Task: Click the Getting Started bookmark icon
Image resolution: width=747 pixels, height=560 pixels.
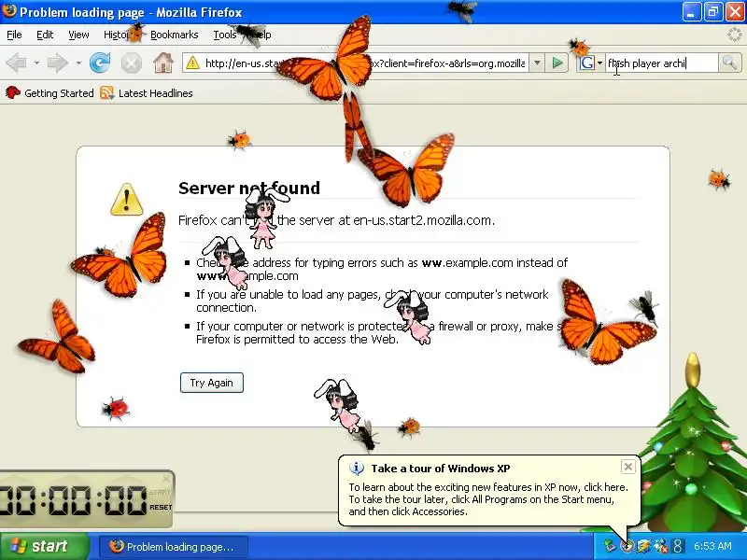Action: coord(12,92)
